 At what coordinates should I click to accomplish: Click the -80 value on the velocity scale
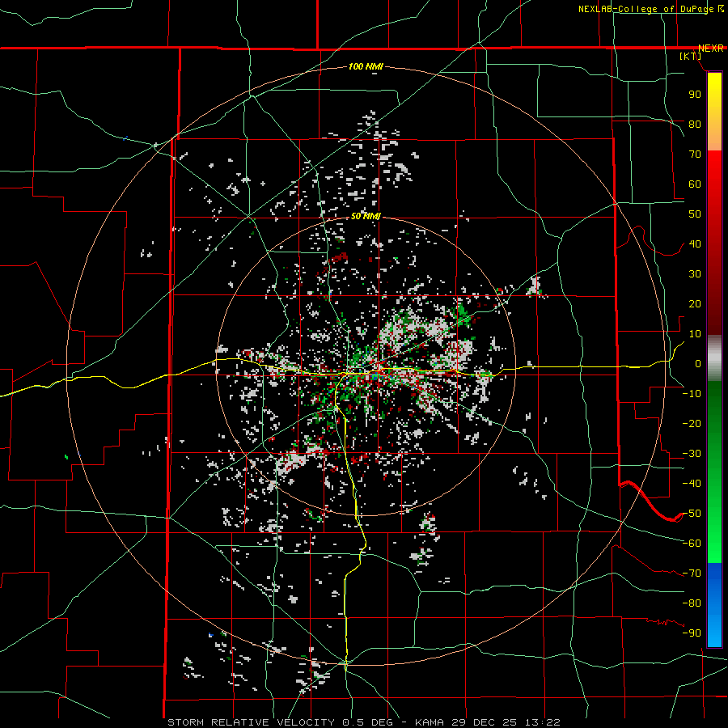(x=692, y=603)
